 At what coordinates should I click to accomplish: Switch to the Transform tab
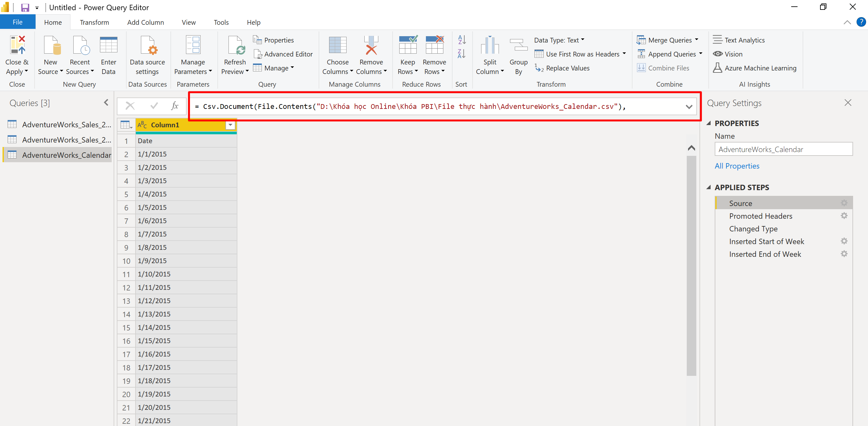click(x=94, y=22)
